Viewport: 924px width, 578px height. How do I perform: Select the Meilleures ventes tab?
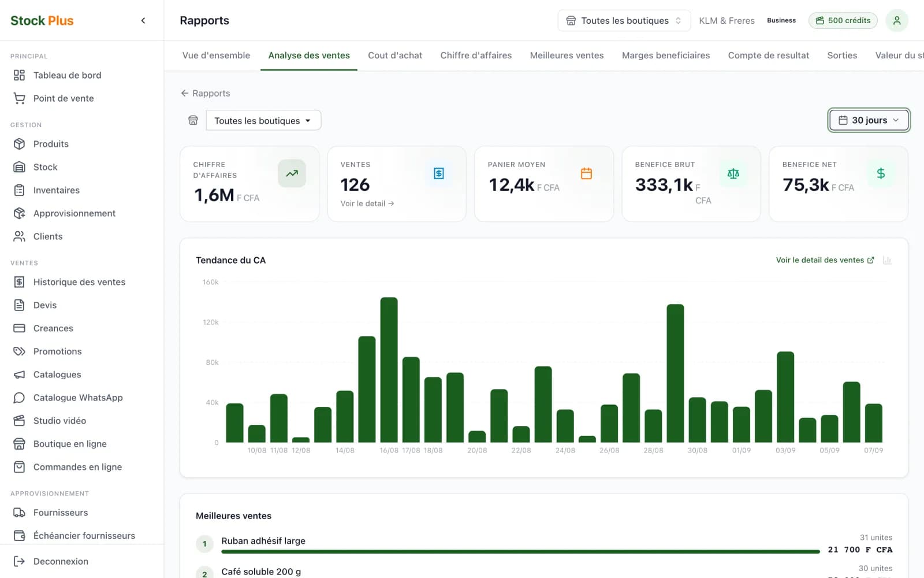pyautogui.click(x=567, y=55)
